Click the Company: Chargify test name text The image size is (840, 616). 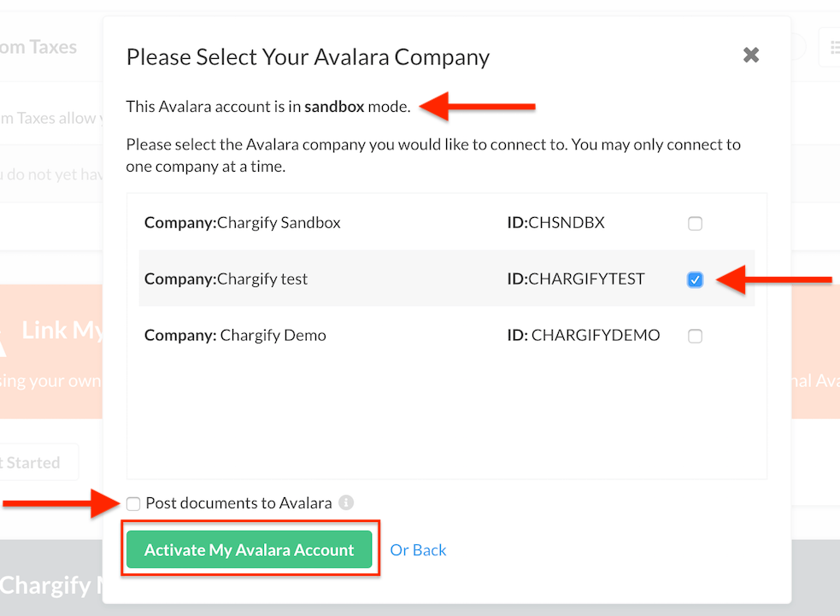pos(226,279)
